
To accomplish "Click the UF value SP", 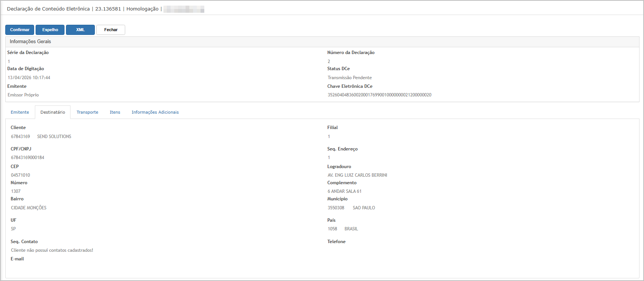I will coord(13,229).
